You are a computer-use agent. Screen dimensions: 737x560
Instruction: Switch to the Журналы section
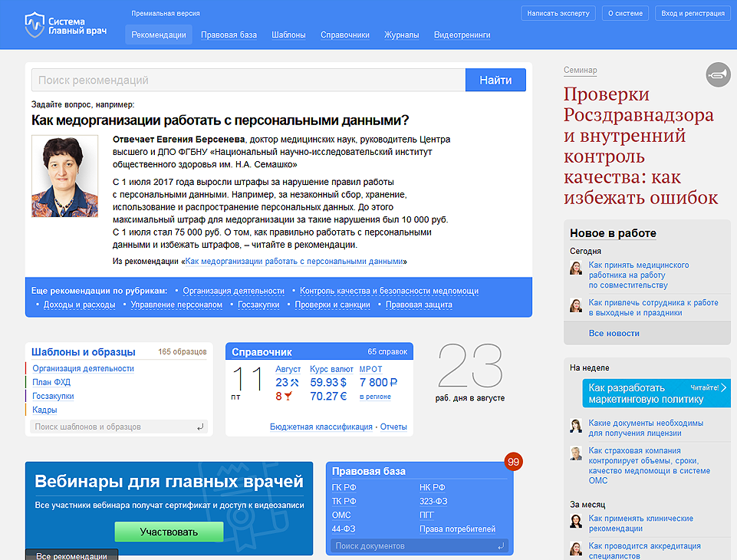coord(401,35)
